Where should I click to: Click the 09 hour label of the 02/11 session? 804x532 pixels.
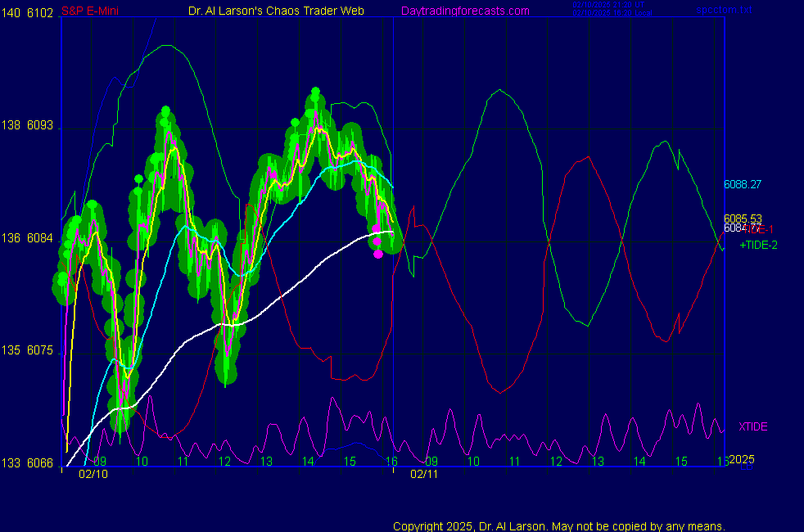[x=431, y=462]
